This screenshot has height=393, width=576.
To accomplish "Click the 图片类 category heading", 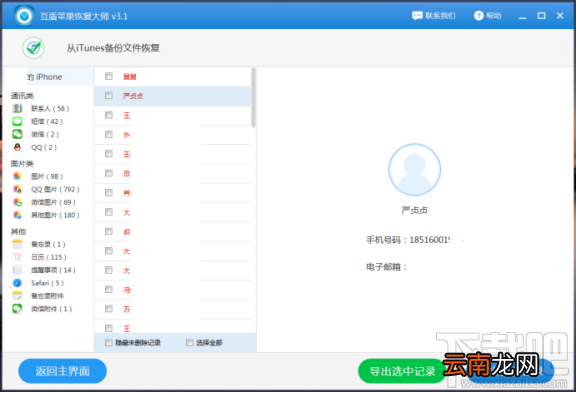I will pos(22,164).
